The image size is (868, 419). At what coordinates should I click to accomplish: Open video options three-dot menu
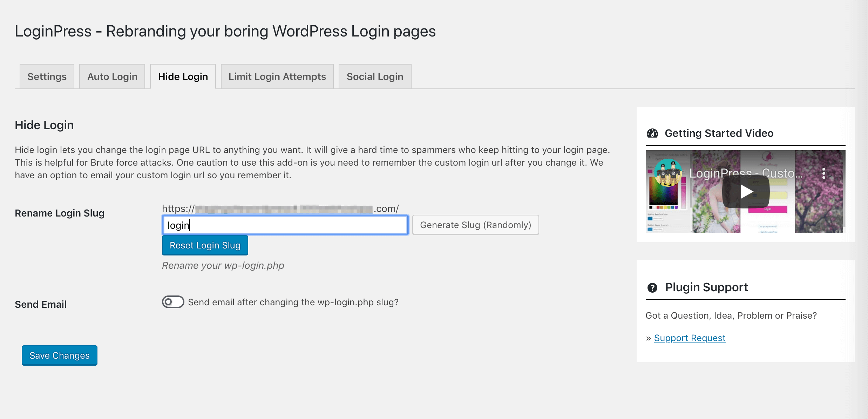point(824,173)
